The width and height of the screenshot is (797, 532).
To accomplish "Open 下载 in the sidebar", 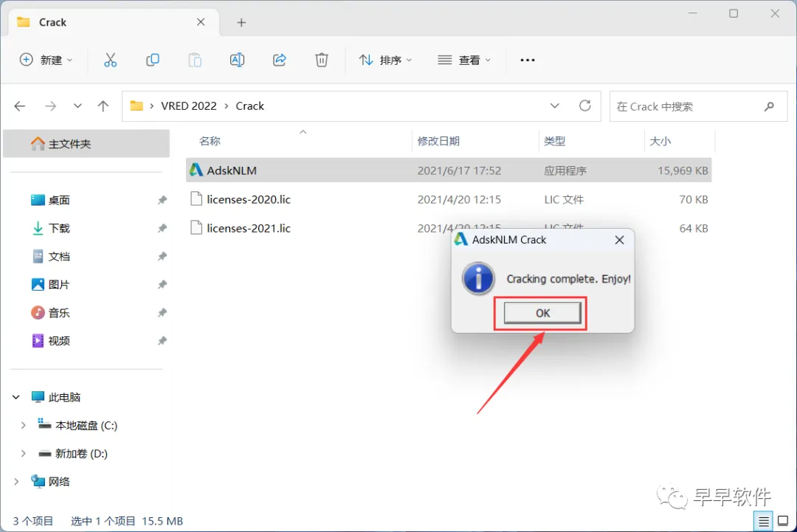I will pyautogui.click(x=59, y=228).
